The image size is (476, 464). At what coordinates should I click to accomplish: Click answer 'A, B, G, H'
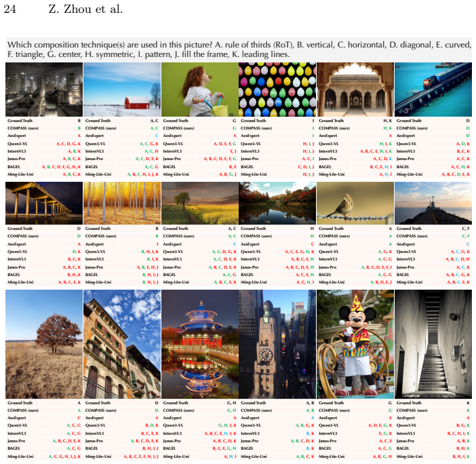pyautogui.click(x=382, y=457)
